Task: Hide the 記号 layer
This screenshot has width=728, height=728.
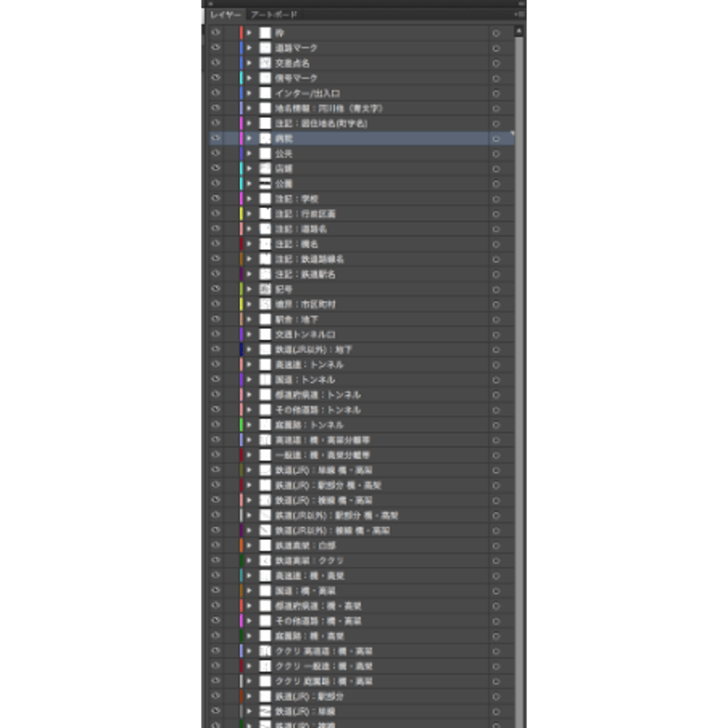Action: pos(215,289)
